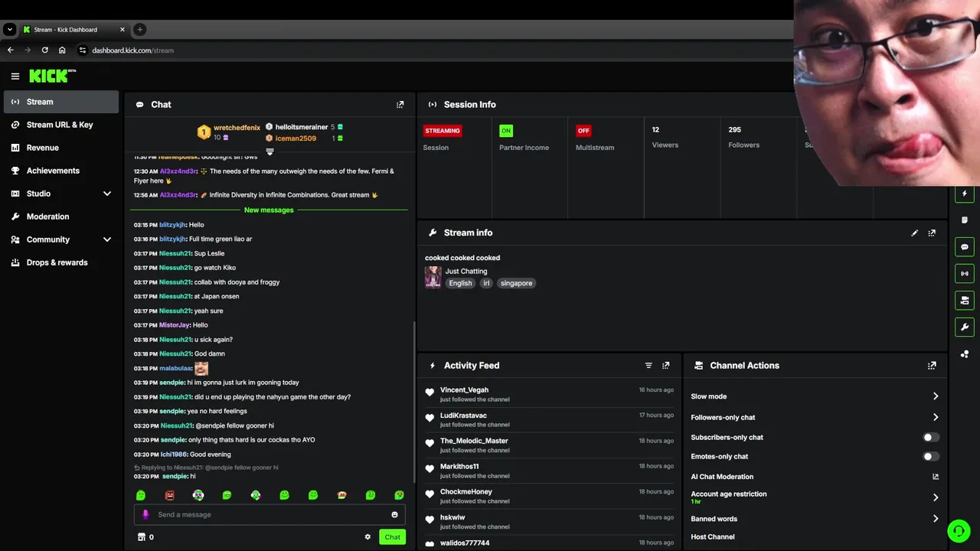980x551 pixels.
Task: Open the emoji picker in the message box
Action: [x=395, y=514]
